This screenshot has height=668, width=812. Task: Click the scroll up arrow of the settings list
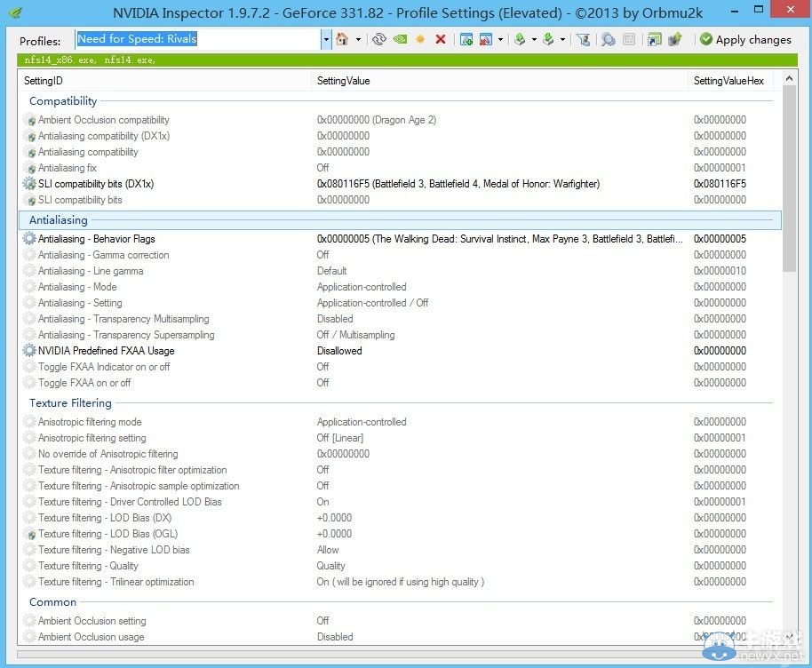point(789,79)
